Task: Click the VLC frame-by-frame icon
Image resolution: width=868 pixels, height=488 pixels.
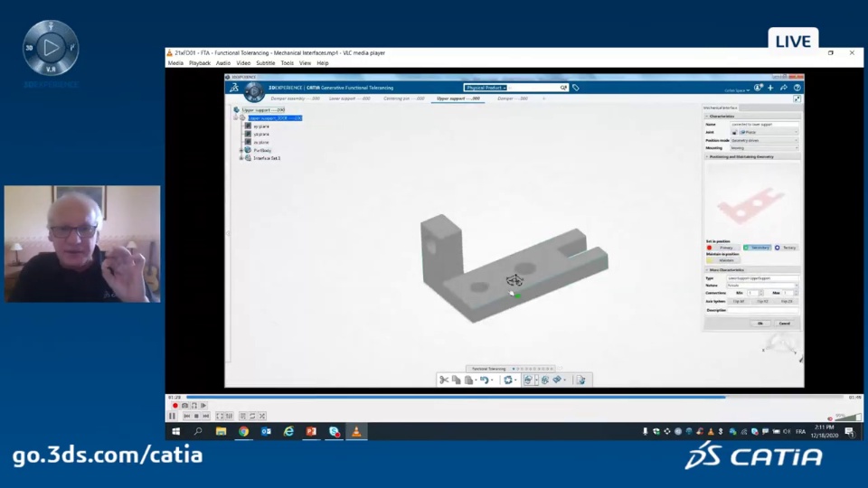Action: (x=203, y=406)
